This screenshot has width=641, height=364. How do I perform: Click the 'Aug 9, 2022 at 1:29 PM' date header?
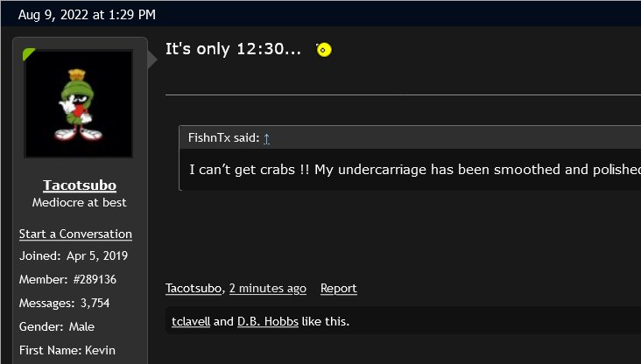pos(87,15)
